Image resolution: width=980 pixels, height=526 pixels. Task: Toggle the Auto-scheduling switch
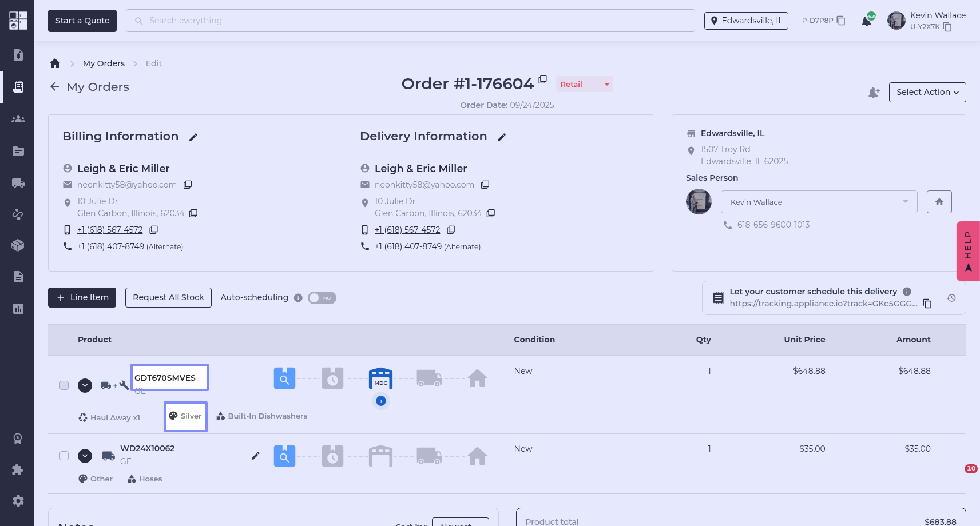point(322,298)
